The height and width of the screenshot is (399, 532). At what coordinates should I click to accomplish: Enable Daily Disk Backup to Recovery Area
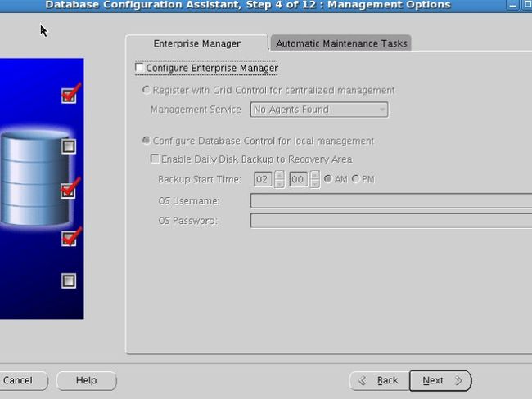155,159
